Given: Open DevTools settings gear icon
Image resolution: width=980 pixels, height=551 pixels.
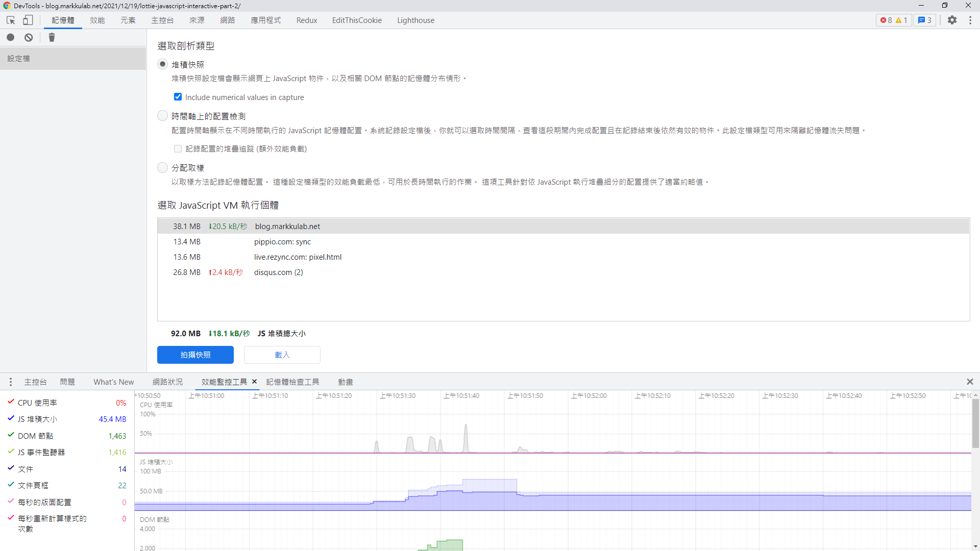Looking at the screenshot, I should pos(952,20).
